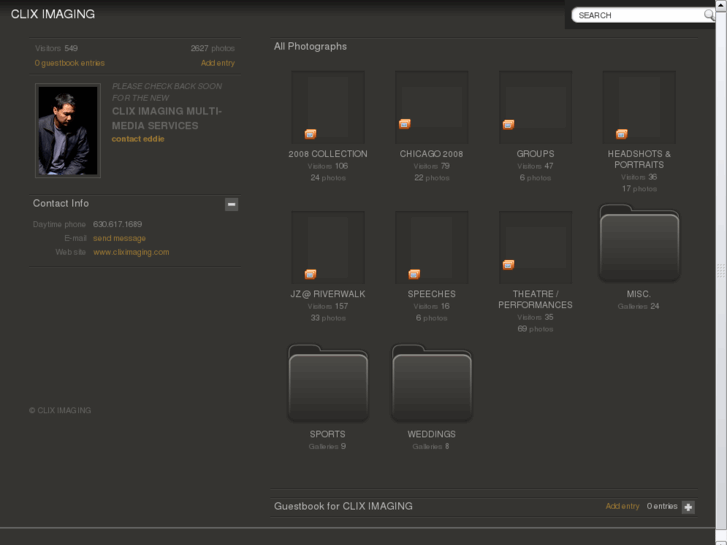Click the 2008 COLLECTION title text
727x545 pixels.
(328, 154)
